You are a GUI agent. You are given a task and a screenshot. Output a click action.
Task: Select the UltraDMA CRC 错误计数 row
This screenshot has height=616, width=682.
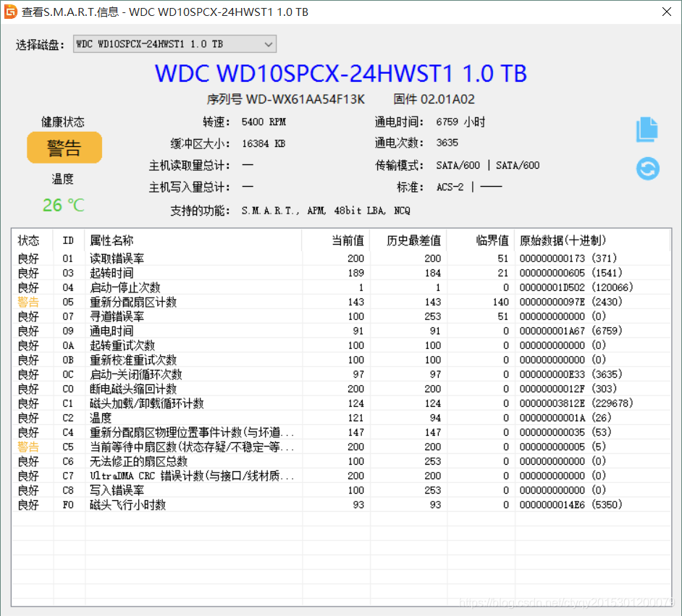click(341, 476)
